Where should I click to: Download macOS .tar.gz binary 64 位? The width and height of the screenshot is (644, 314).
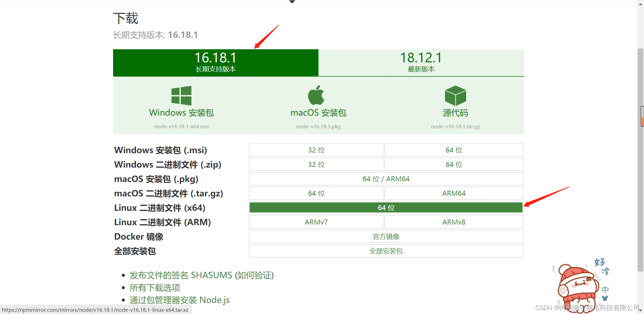point(316,193)
